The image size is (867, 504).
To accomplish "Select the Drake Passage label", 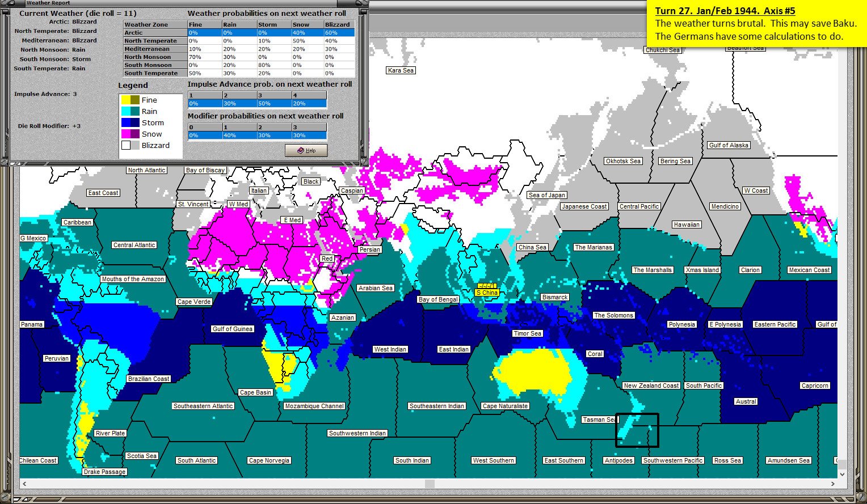I will coord(104,472).
